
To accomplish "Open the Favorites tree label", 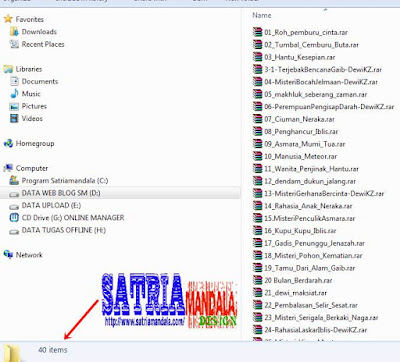I will click(x=30, y=19).
